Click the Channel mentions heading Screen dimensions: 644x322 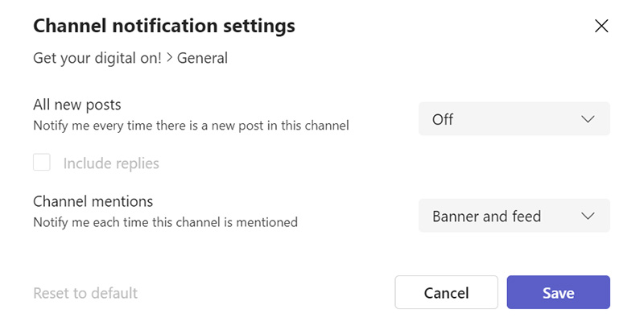tap(93, 201)
